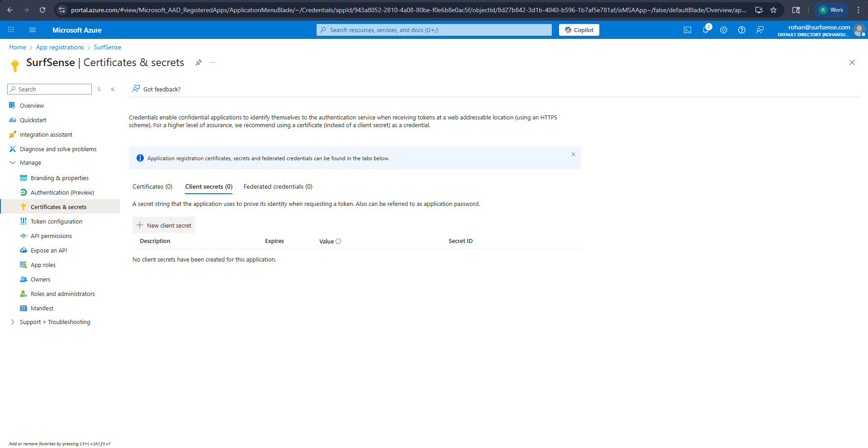Pin the SurfSense blade
868x448 pixels.
point(198,62)
